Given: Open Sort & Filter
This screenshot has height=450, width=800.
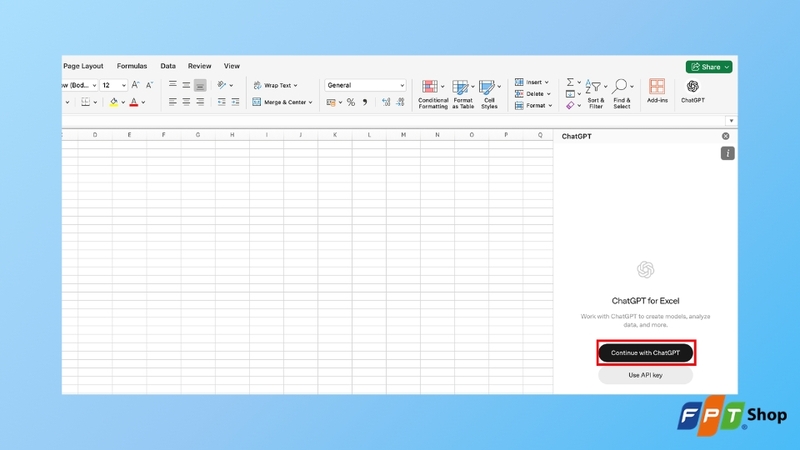Looking at the screenshot, I should click(x=596, y=94).
